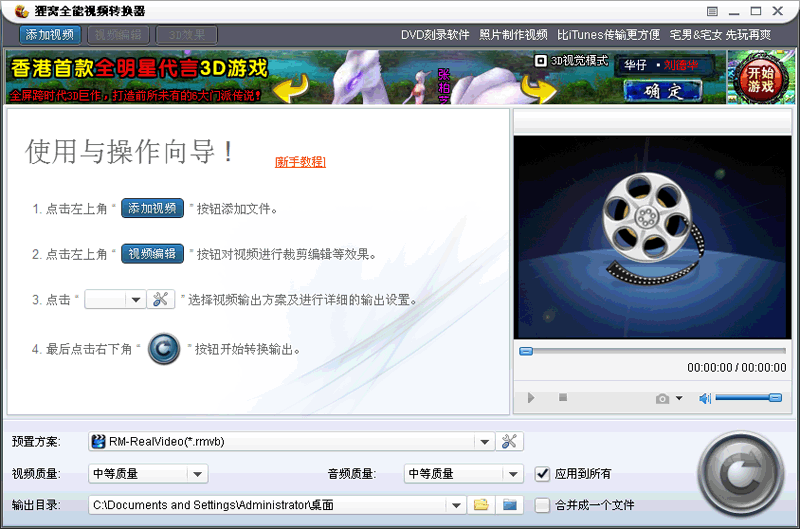Screen dimensions: 800x529
Task: Open the DVD刻录软件 link
Action: [x=435, y=35]
